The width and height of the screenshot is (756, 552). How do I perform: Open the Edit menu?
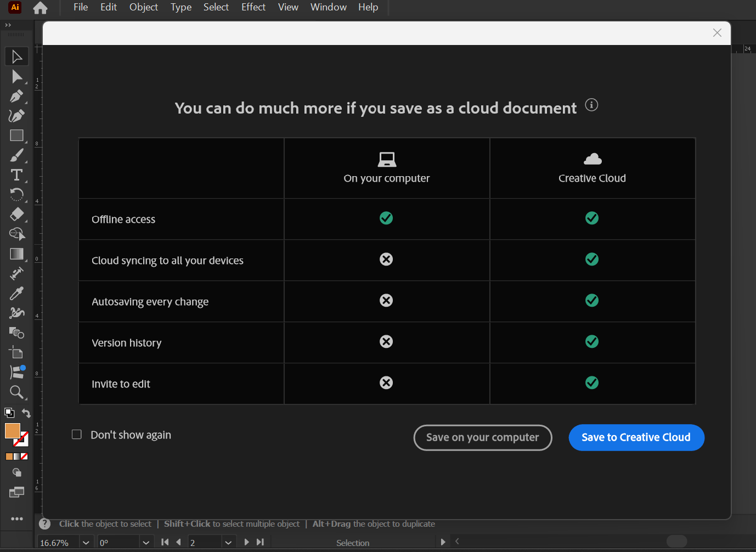109,7
